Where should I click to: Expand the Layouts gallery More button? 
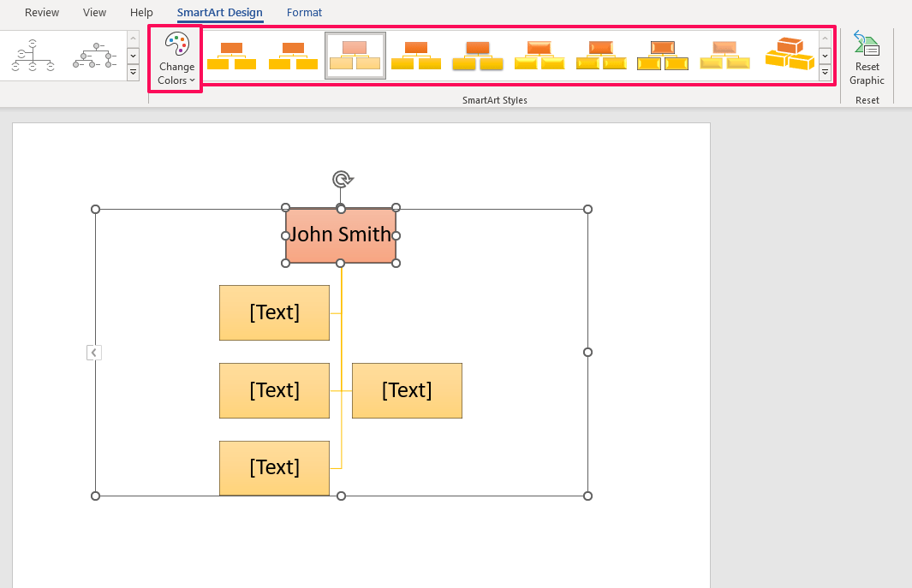133,74
